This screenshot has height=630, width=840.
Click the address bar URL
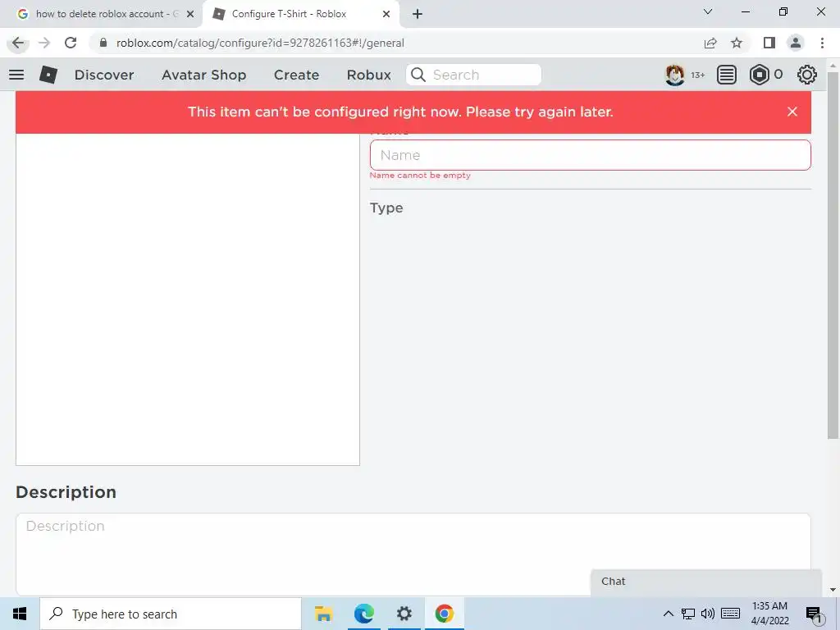point(260,43)
